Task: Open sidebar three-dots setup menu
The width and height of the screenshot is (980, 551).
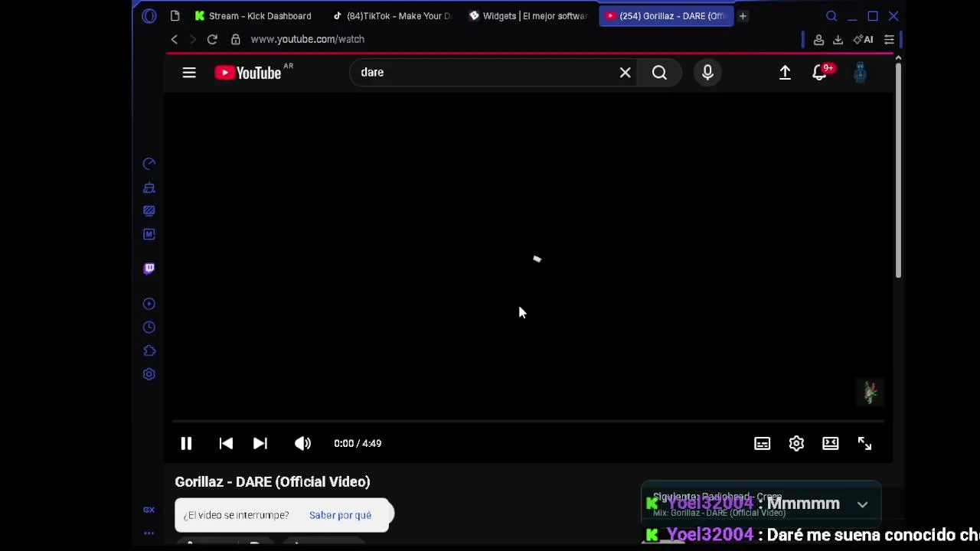Action: 149,533
